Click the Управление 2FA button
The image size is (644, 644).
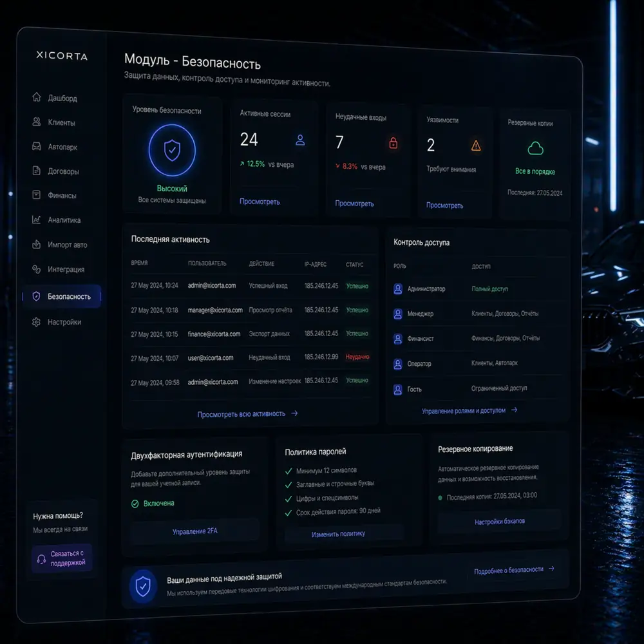(195, 531)
